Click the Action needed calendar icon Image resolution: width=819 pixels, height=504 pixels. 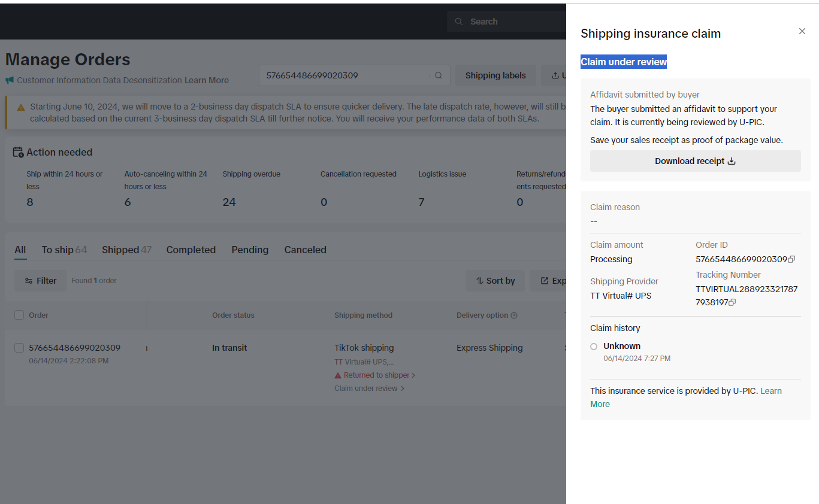pos(18,152)
